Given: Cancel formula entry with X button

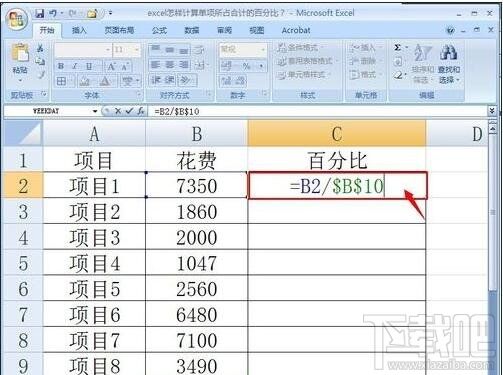Looking at the screenshot, I should pos(118,111).
